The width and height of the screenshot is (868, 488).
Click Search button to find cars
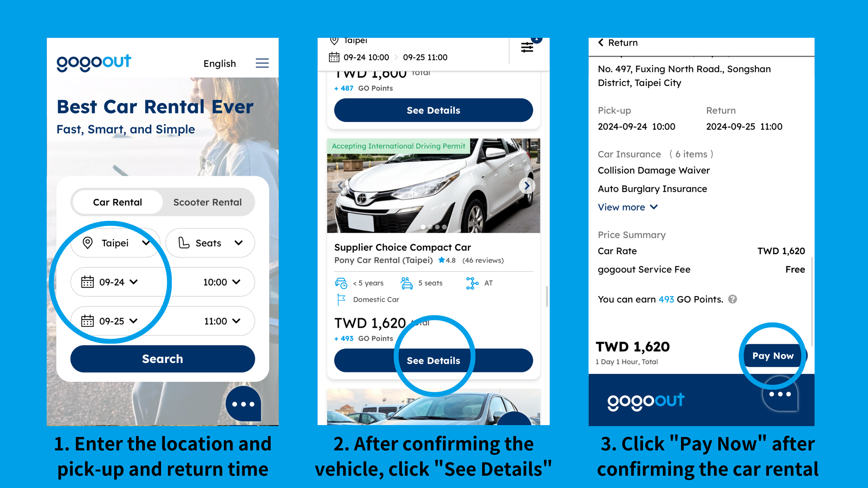coord(163,358)
